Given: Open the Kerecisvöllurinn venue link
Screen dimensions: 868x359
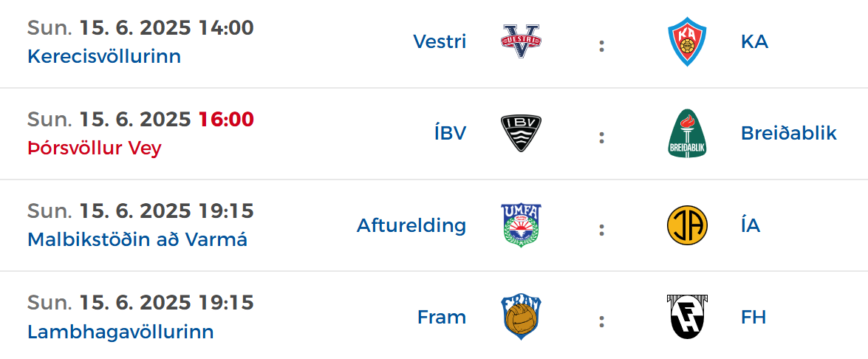Looking at the screenshot, I should 104,56.
